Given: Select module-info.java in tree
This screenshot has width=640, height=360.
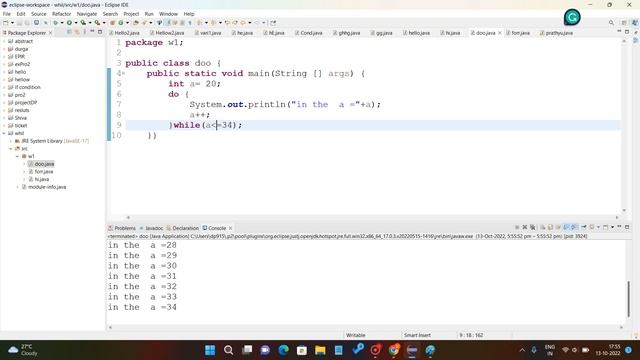Looking at the screenshot, I should 47,187.
